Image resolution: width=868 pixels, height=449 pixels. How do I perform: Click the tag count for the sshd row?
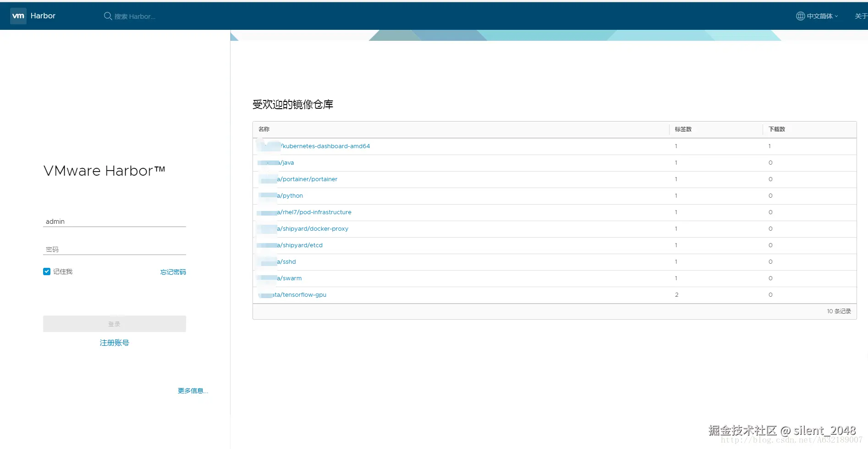coord(676,262)
